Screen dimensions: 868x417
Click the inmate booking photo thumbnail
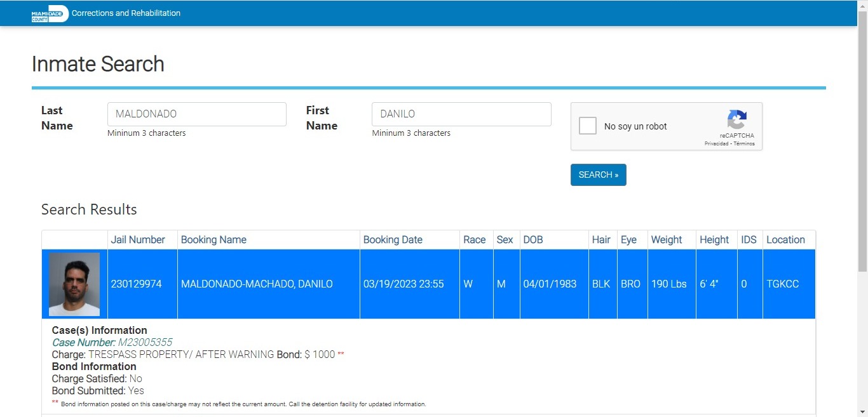pyautogui.click(x=74, y=284)
